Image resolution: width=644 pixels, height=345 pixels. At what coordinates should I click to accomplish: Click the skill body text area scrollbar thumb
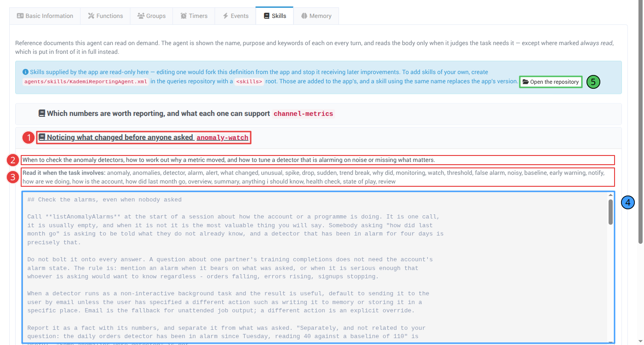(x=611, y=212)
